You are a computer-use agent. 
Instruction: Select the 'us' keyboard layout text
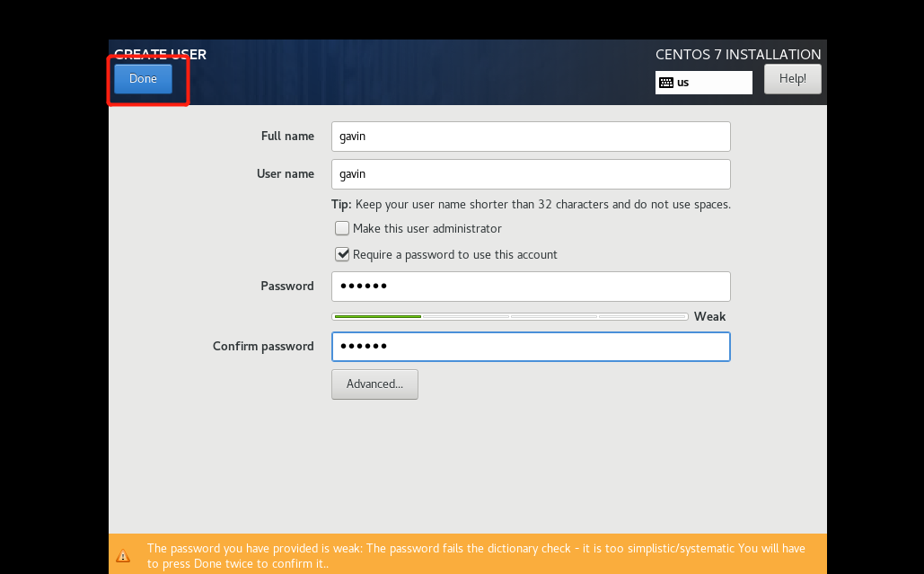[683, 83]
